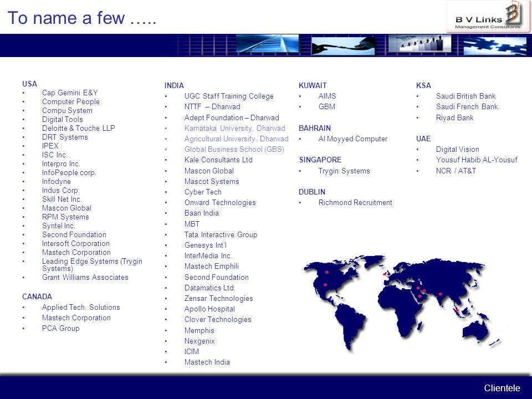
Task: Click Computer People entry
Action: (71, 101)
